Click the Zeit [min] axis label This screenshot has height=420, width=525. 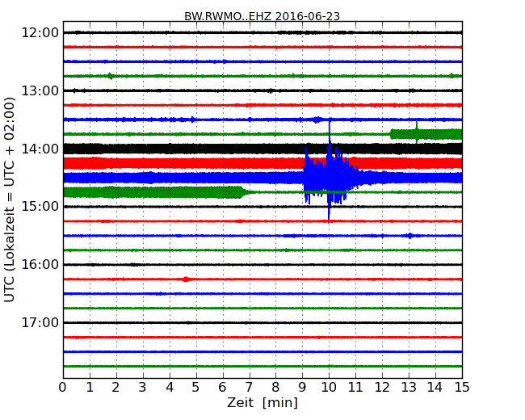(262, 402)
